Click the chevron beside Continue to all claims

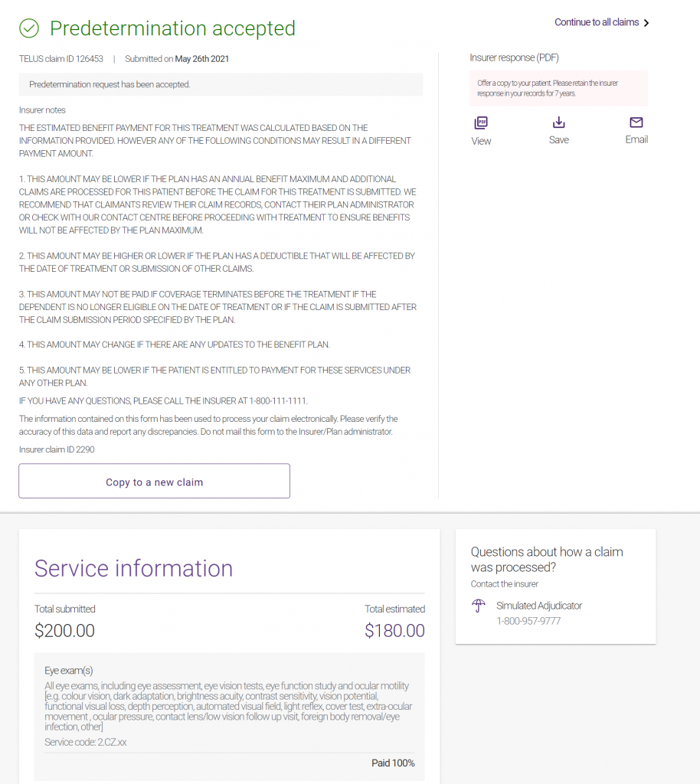click(646, 23)
